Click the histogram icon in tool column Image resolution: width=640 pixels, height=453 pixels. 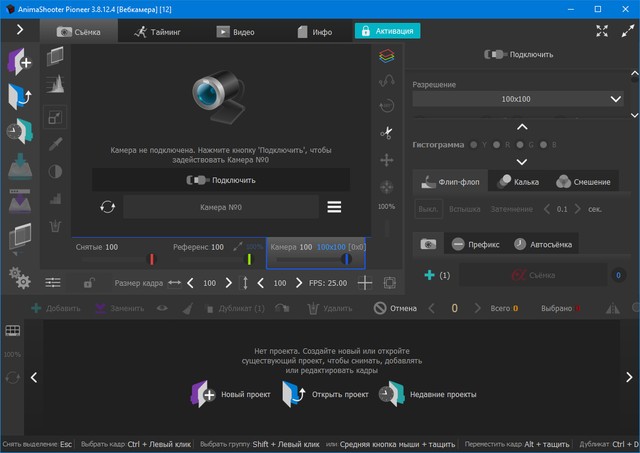coord(55,84)
